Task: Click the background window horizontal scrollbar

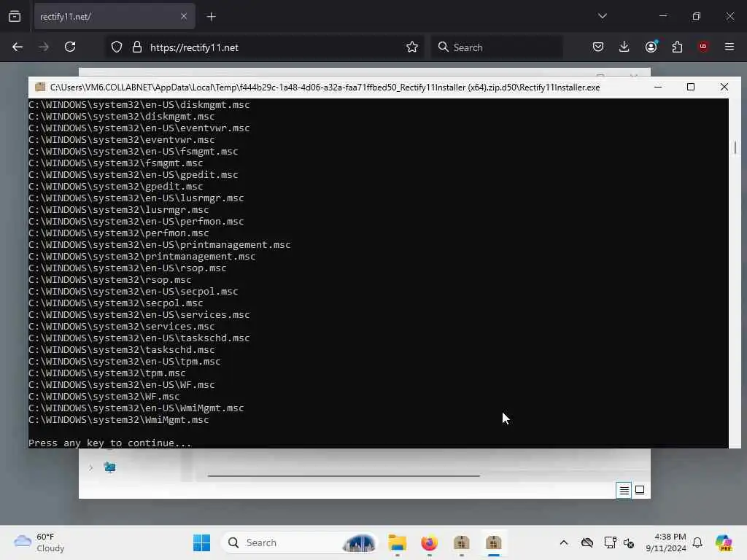Action: click(344, 475)
